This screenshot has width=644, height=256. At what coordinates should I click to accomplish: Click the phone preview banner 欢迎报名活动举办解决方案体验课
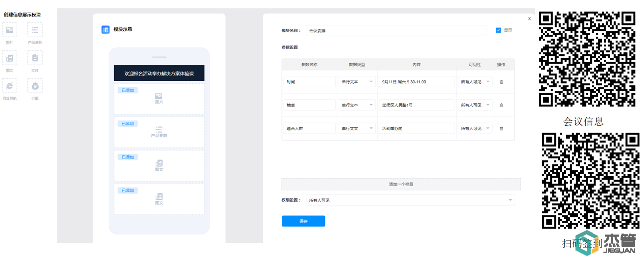pyautogui.click(x=159, y=73)
